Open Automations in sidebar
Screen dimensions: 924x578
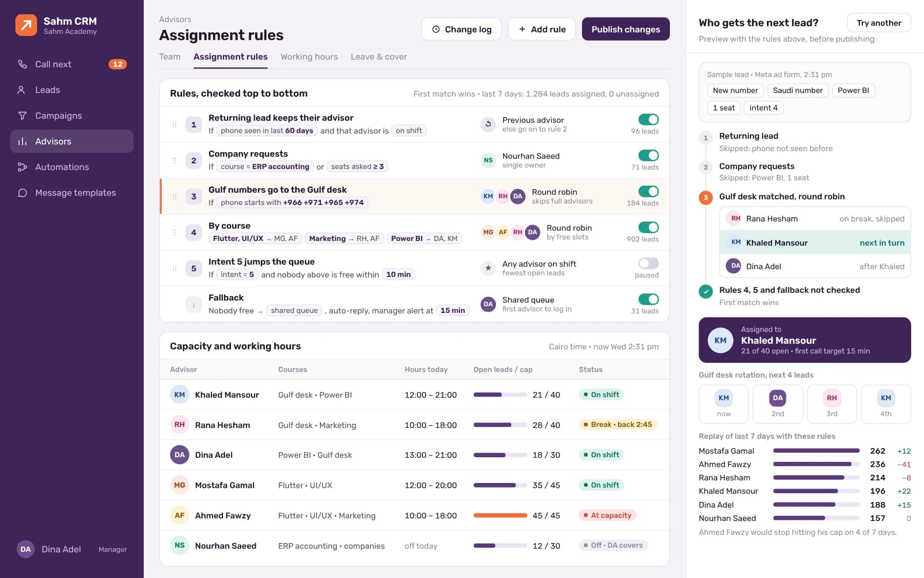72,167
